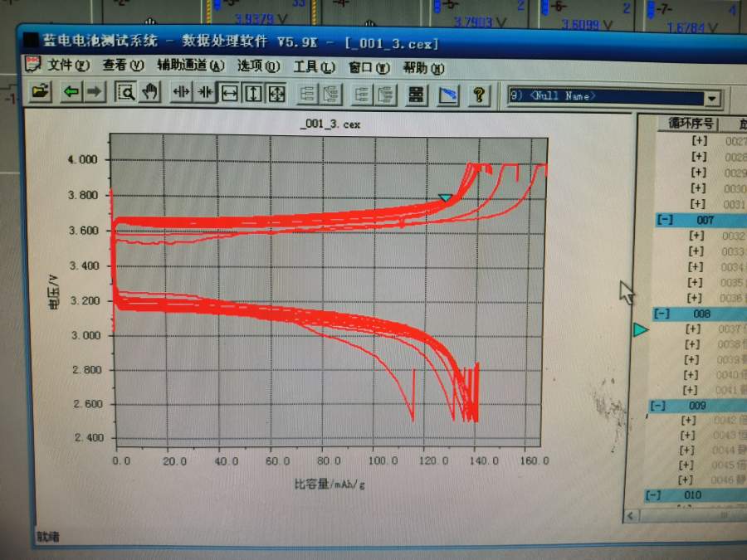The image size is (747, 560).
Task: Open the 查看(V) menu
Action: point(124,65)
